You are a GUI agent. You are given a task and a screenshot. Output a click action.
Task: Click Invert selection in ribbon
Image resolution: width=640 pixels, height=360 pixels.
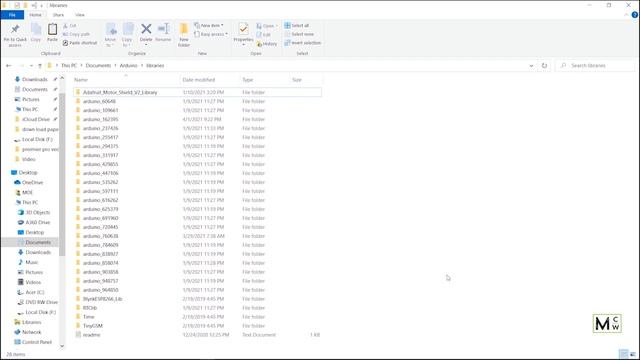302,43
